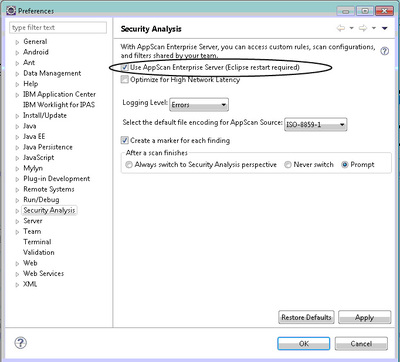Expand the General tree node
Viewport: 400px width, 362px height.
click(17, 42)
